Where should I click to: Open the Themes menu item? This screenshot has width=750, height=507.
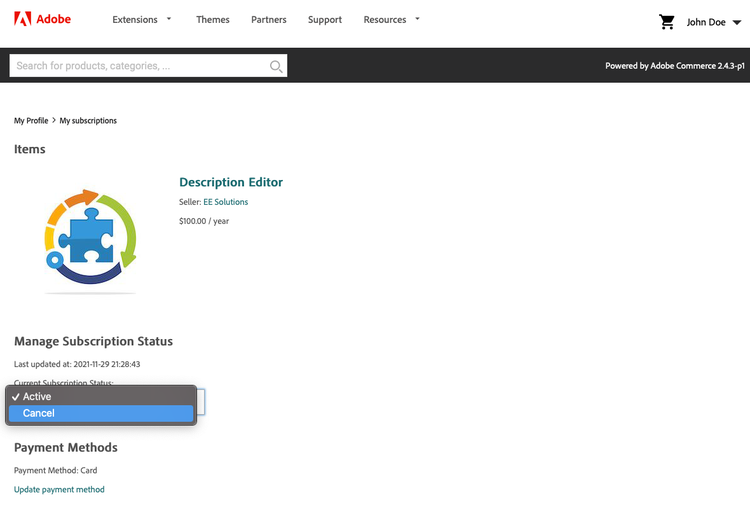click(x=212, y=20)
